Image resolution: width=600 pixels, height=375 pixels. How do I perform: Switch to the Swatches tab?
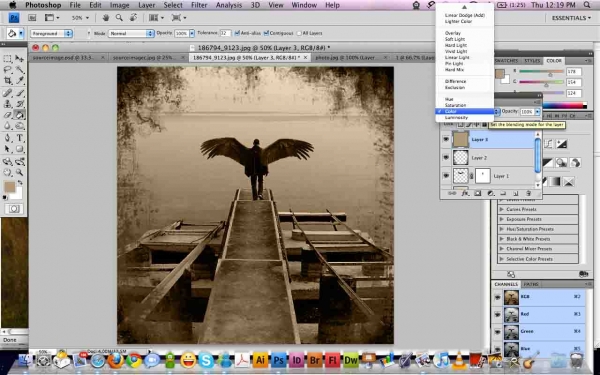507,61
